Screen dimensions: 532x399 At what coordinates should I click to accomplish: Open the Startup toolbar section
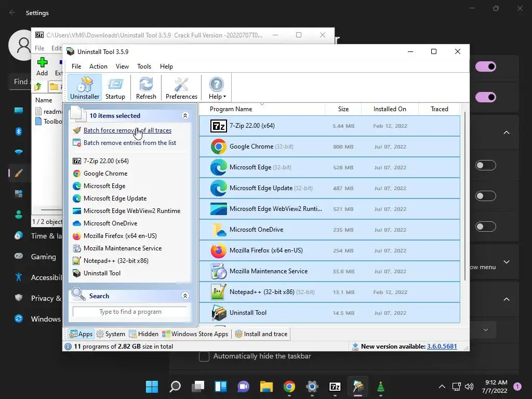(x=115, y=88)
